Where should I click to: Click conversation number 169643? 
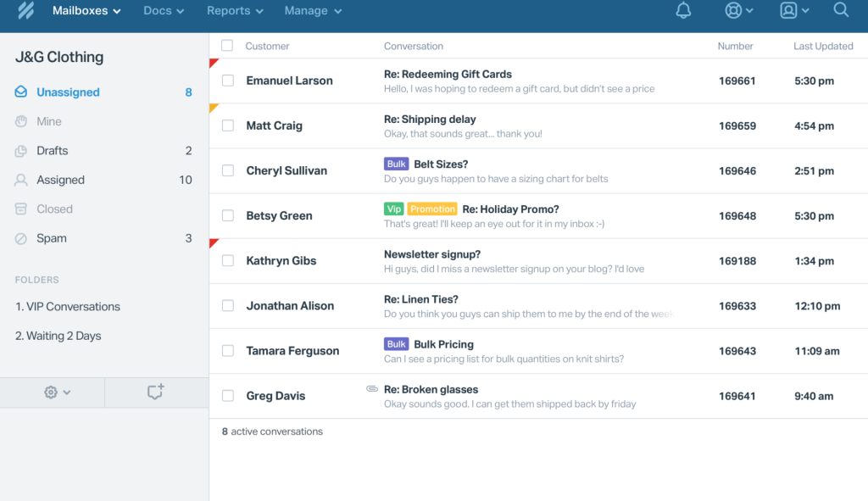pyautogui.click(x=737, y=350)
